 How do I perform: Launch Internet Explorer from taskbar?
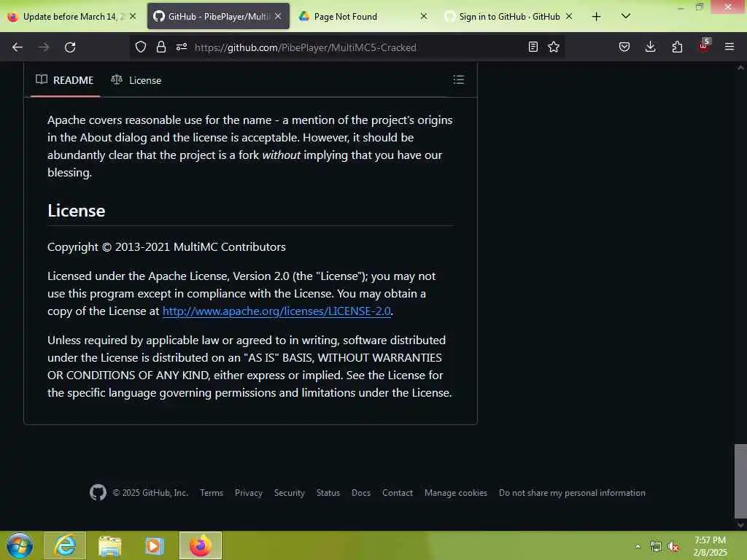65,545
